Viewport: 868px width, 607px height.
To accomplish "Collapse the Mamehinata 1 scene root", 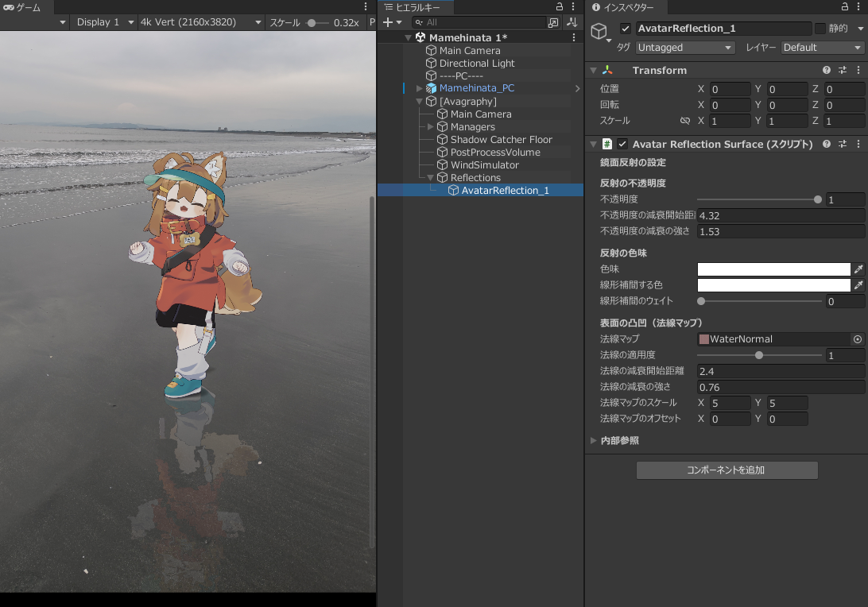I will click(x=409, y=37).
